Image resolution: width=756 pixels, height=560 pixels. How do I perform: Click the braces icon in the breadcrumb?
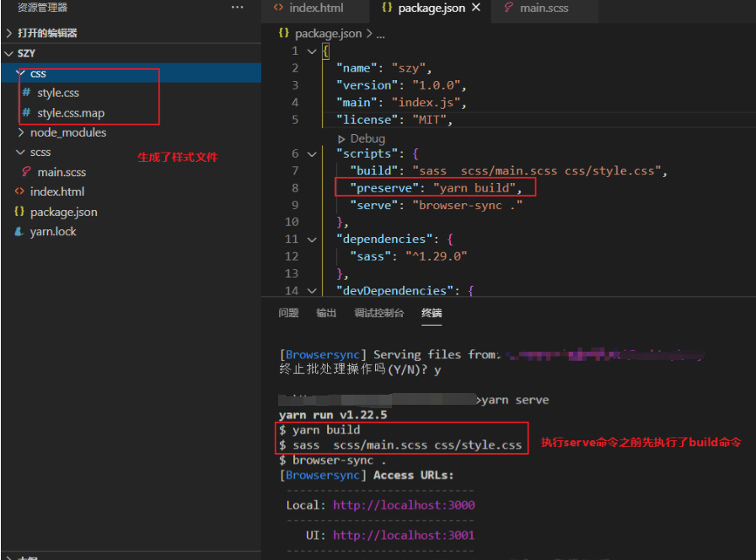pyautogui.click(x=284, y=33)
